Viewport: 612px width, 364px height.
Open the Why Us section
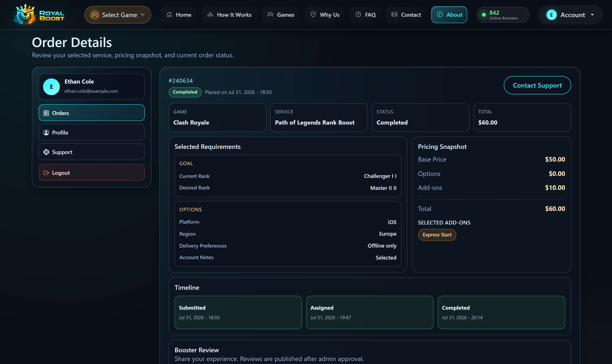click(x=325, y=15)
